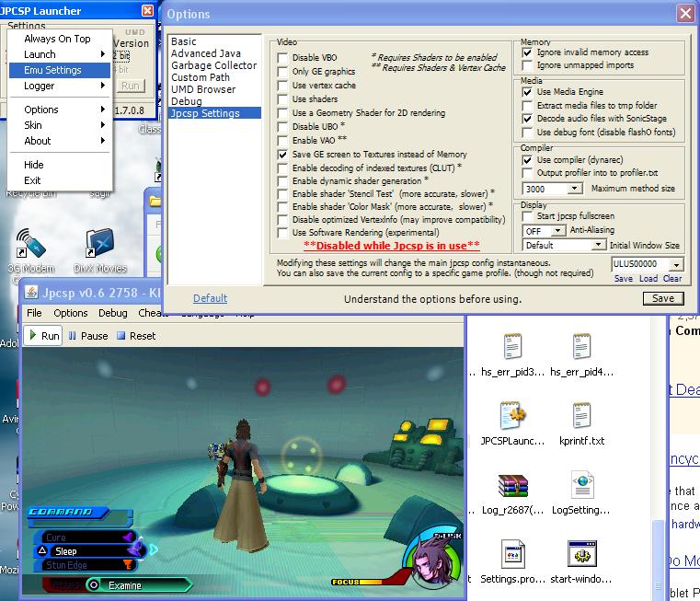700x601 pixels.
Task: Uncheck Ignore invalid memory access
Action: click(527, 52)
